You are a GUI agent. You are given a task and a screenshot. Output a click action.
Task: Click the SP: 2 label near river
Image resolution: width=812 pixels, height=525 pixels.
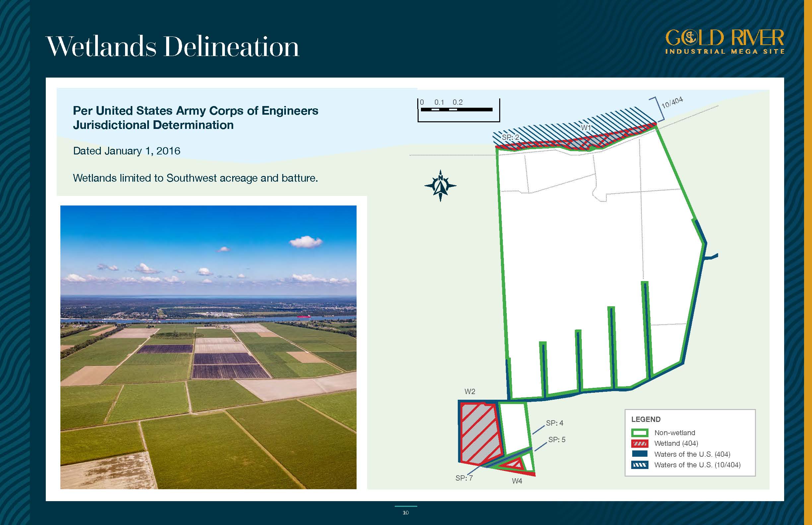(510, 138)
